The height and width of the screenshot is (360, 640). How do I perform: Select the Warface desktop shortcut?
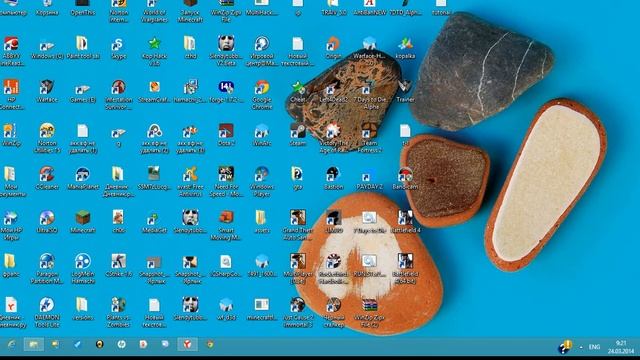point(47,91)
